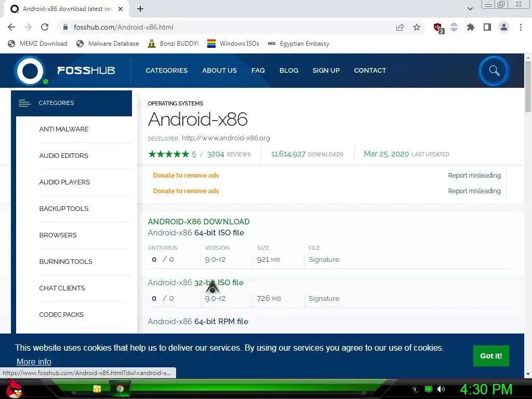Open the CONTACT navigation item

[x=370, y=71]
